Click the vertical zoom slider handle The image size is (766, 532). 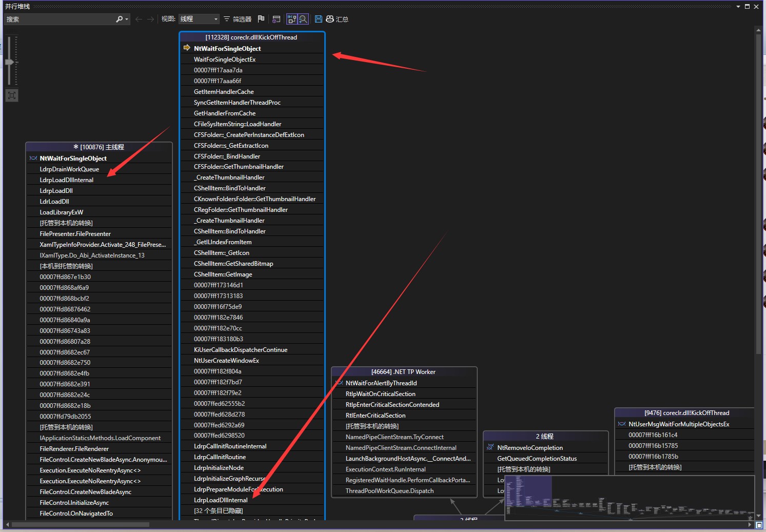(x=9, y=62)
